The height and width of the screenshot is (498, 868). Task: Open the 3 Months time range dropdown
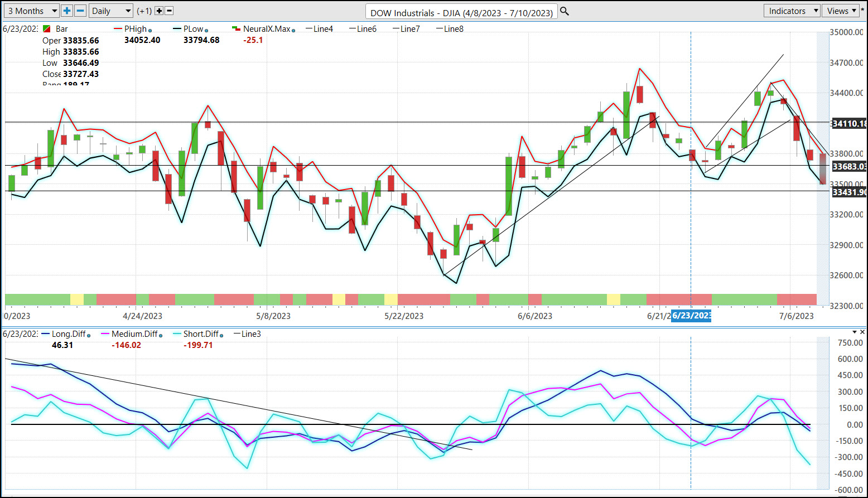coord(31,11)
